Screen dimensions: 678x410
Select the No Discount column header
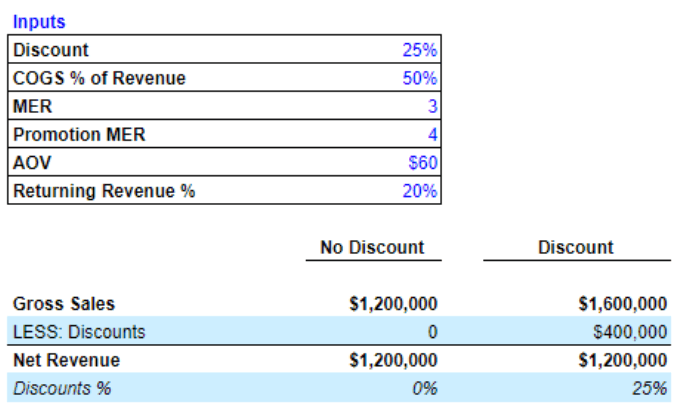click(x=372, y=247)
